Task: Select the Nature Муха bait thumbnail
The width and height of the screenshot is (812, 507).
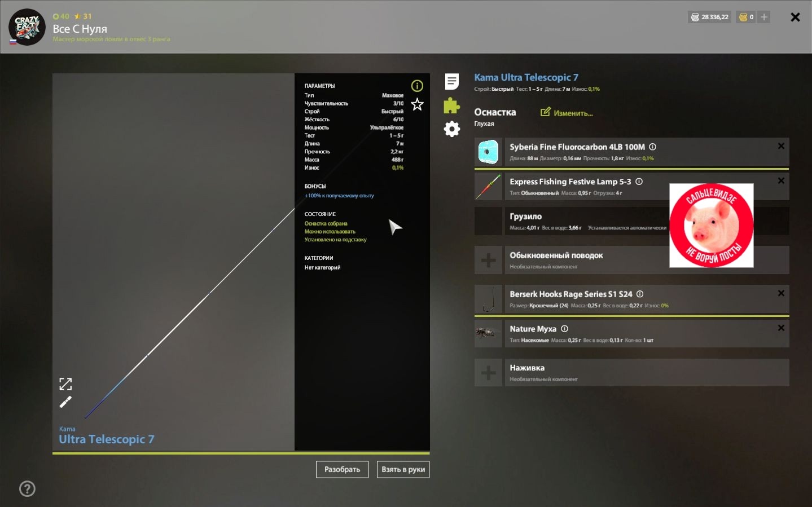Action: point(488,333)
